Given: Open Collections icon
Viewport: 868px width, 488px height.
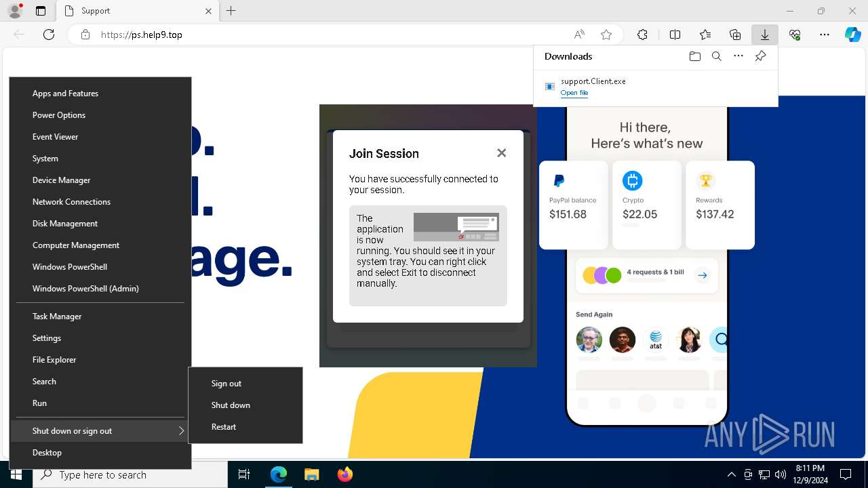Looking at the screenshot, I should click(735, 35).
